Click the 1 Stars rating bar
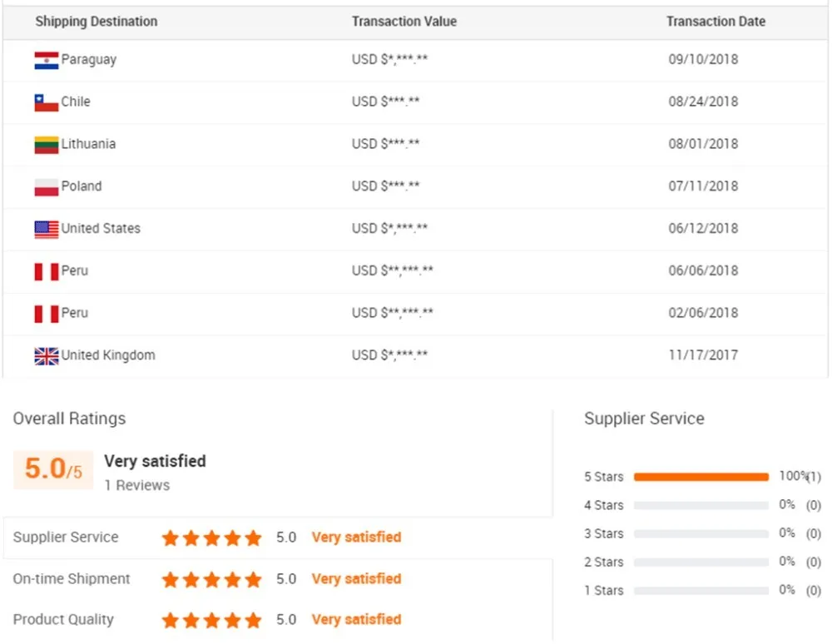The width and height of the screenshot is (832, 644). (701, 591)
